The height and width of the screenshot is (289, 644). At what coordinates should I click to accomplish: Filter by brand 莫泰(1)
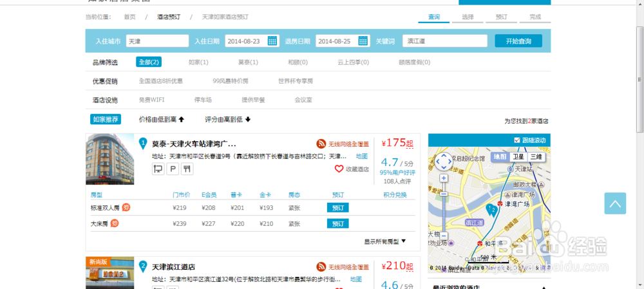pyautogui.click(x=248, y=62)
